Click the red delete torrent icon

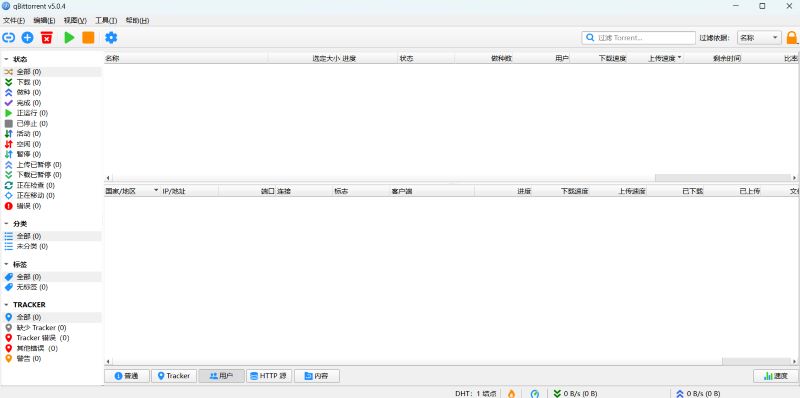pos(47,37)
